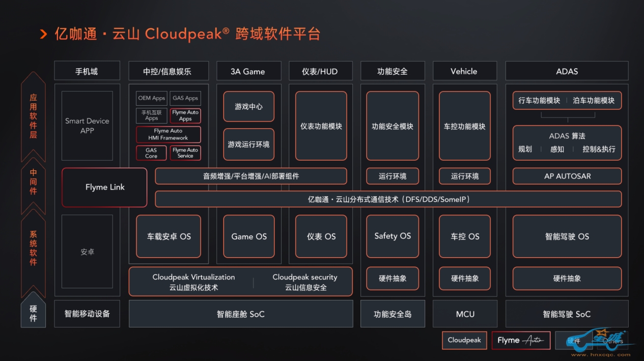
Task: Click the 智能座舱 SoC hardware bar
Action: click(x=240, y=314)
